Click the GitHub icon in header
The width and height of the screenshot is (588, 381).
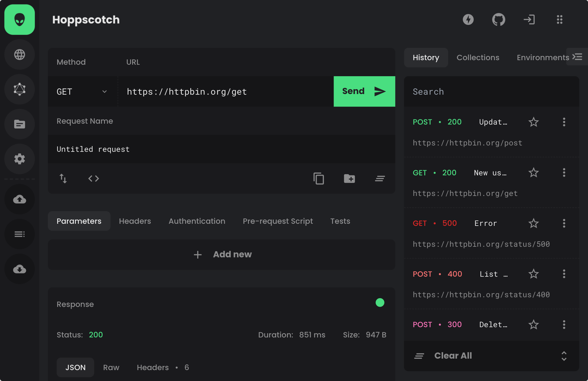coord(498,20)
